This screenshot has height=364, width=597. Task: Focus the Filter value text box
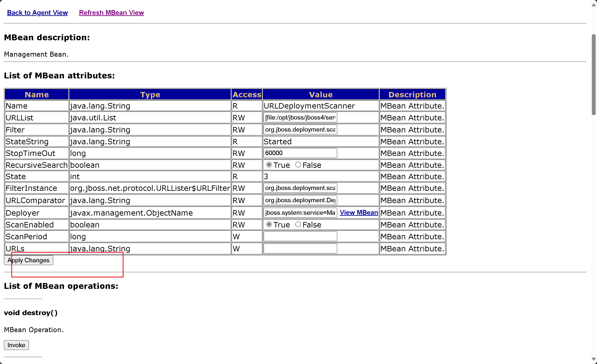coord(300,130)
